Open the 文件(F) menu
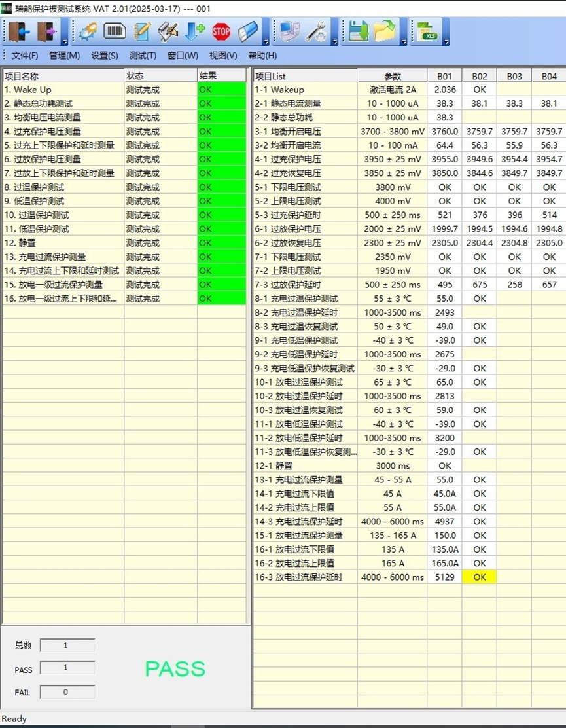The width and height of the screenshot is (566, 728). [x=25, y=56]
